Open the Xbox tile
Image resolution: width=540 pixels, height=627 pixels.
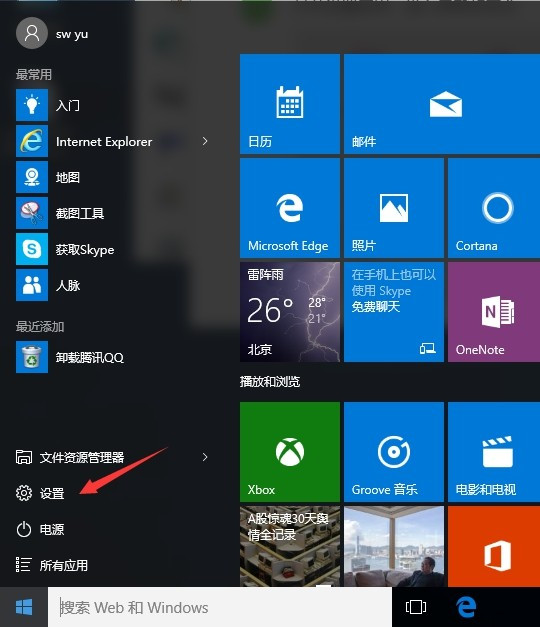[290, 452]
